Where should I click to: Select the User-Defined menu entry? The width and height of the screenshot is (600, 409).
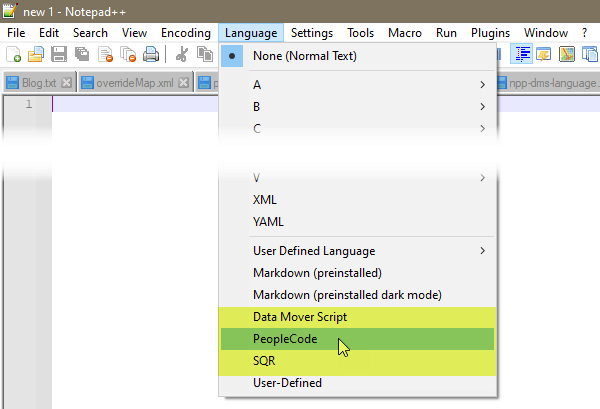coord(357,383)
